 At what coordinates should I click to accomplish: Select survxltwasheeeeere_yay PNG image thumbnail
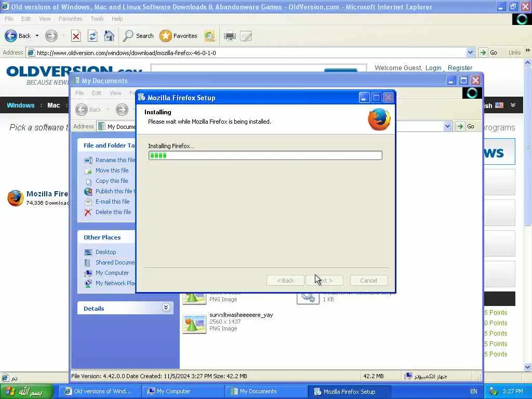pos(194,324)
